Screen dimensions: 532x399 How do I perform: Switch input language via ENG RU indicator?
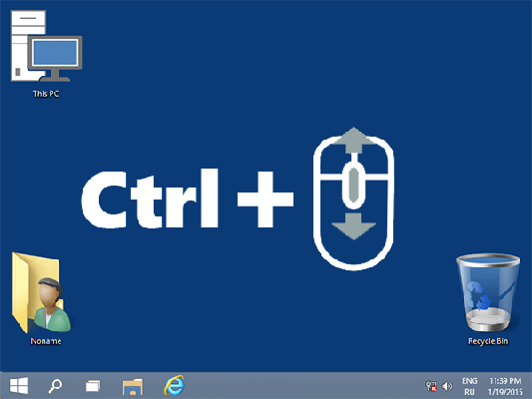pos(469,386)
